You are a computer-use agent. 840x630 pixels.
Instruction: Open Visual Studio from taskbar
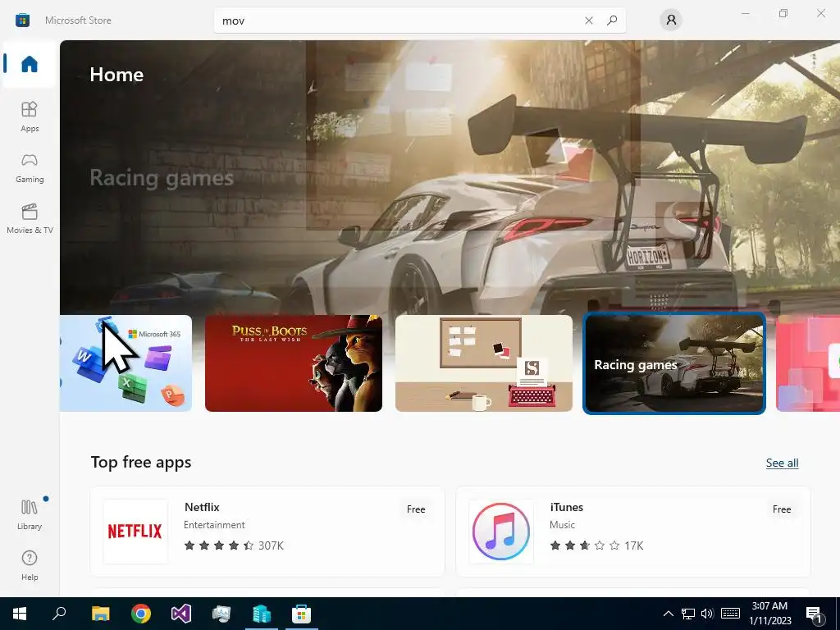click(181, 614)
